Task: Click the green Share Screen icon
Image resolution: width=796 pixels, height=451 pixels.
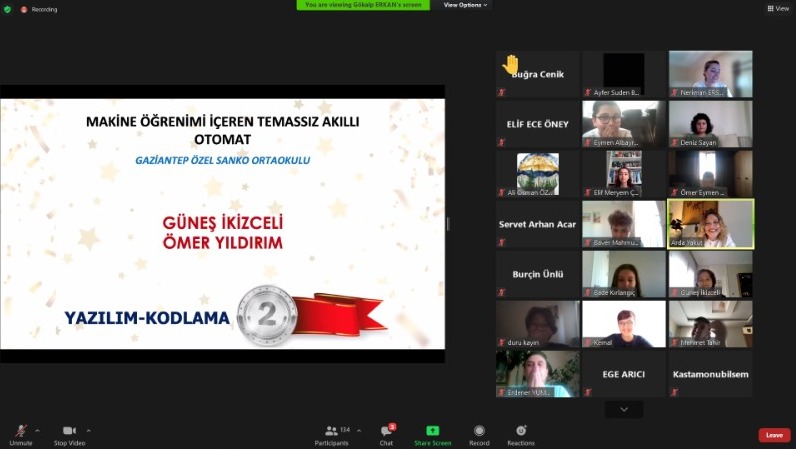Action: click(x=432, y=431)
